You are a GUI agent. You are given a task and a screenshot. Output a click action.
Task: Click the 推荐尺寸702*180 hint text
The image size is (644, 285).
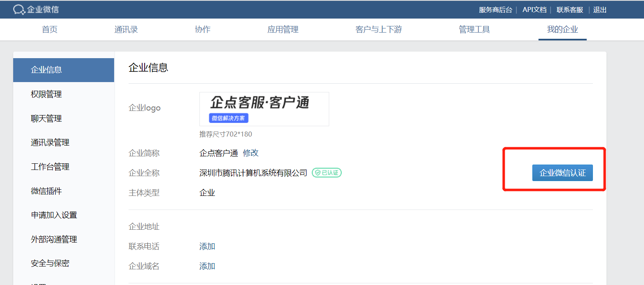coord(226,134)
